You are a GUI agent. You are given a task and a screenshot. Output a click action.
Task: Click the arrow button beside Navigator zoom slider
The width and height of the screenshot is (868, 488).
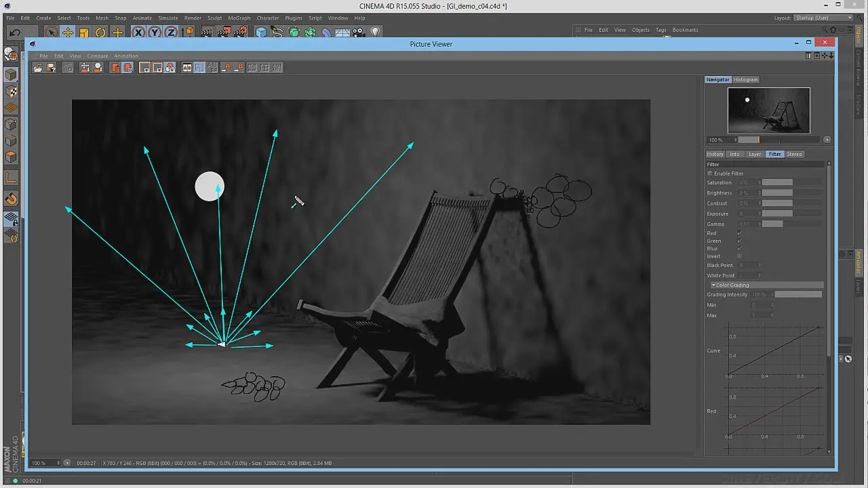pyautogui.click(x=827, y=140)
